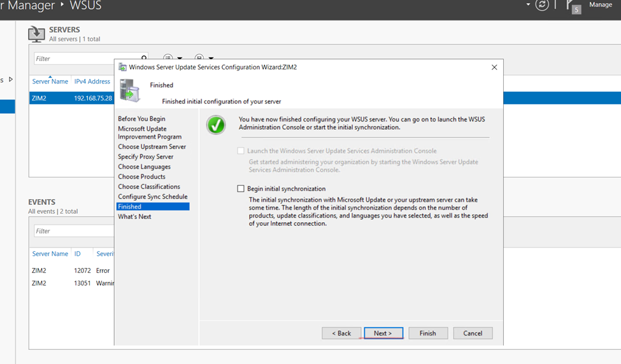Close the WSUS Configuration Wizard dialog
Image resolution: width=621 pixels, height=364 pixels.
point(494,67)
